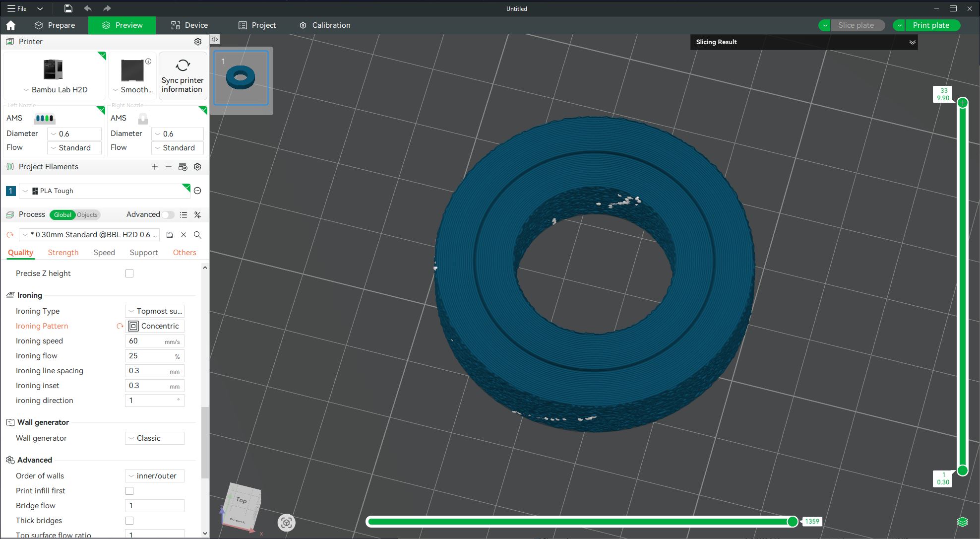Open printer settings gear icon
The width and height of the screenshot is (980, 539).
pyautogui.click(x=198, y=42)
